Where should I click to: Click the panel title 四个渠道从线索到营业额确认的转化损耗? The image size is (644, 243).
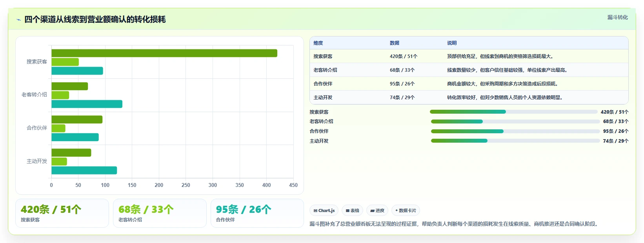[x=95, y=20]
